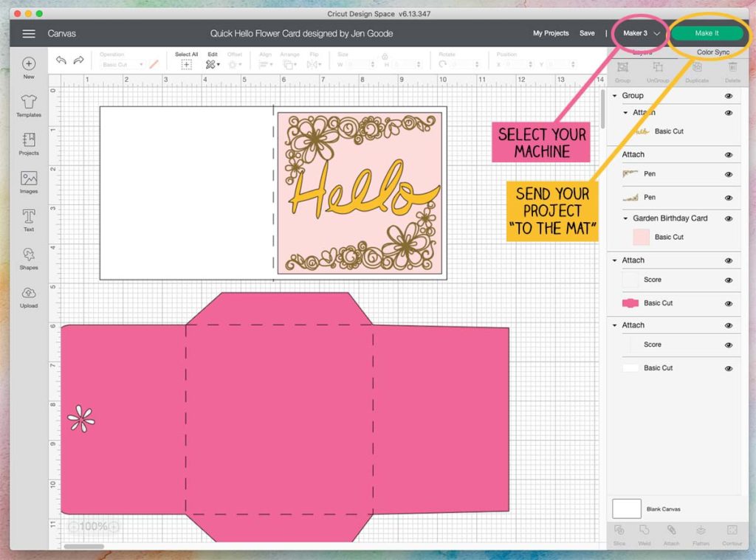Viewport: 756px width, 560px height.
Task: Toggle the Group layer's eye icon
Action: click(728, 95)
